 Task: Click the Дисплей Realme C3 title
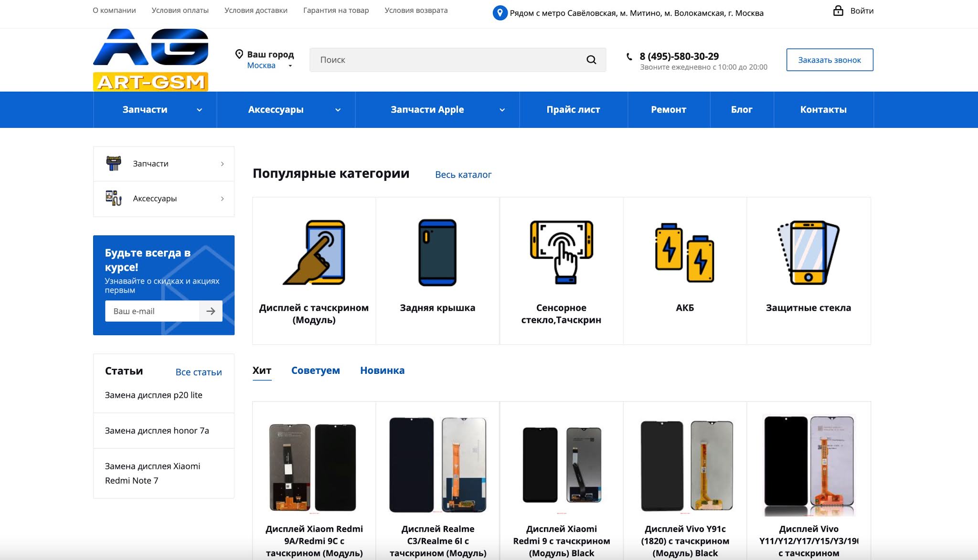(x=438, y=541)
